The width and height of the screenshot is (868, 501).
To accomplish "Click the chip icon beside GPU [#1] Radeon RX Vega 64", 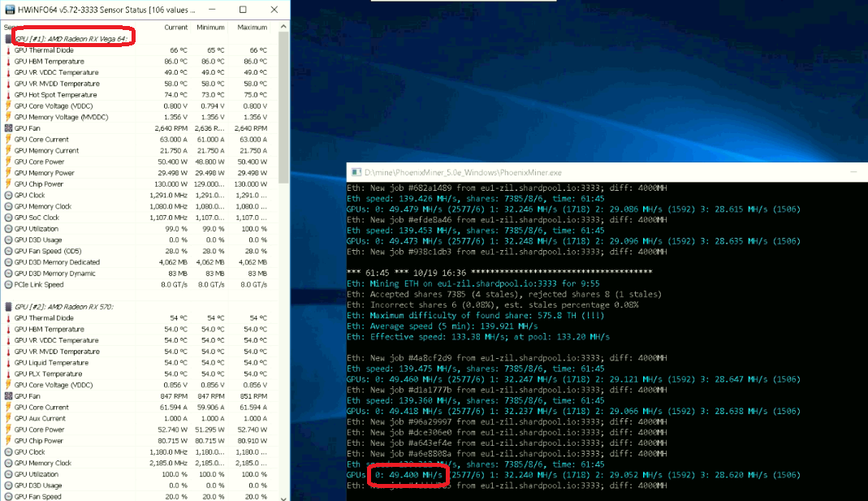I will (8, 39).
